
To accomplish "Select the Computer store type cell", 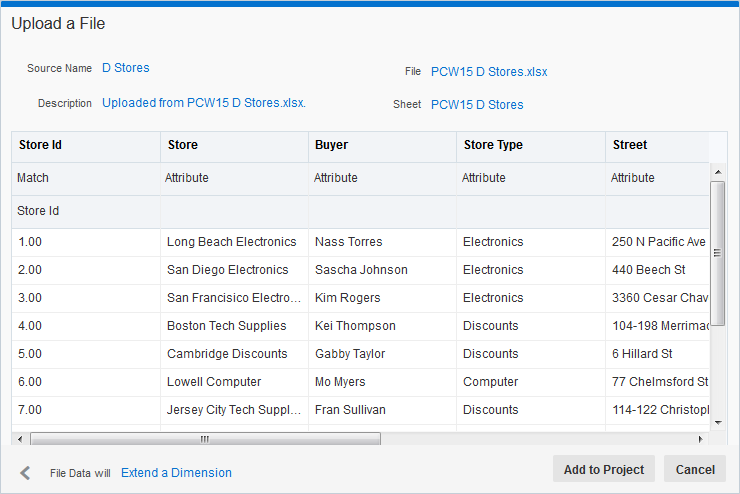I will point(531,382).
